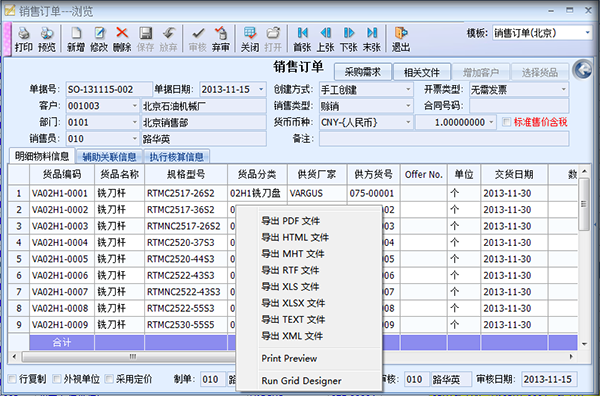
Task: Choose 导出 XLSX 文件 menu entry
Action: pos(293,303)
